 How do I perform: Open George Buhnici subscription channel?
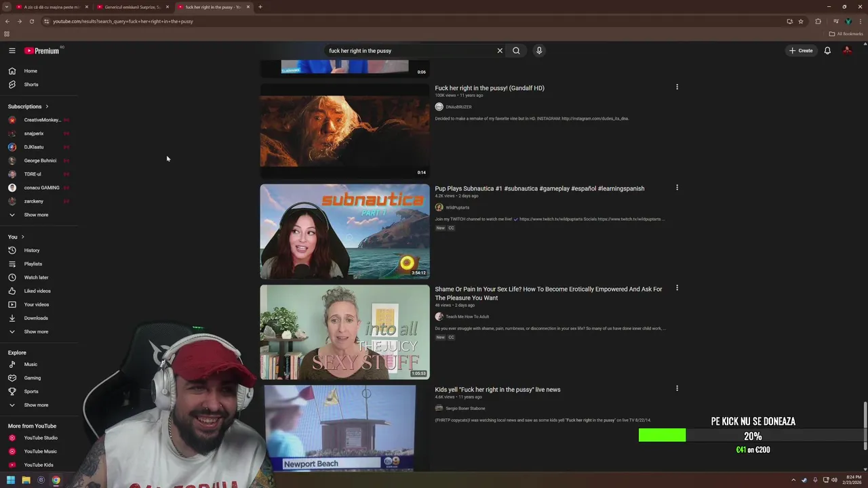coord(39,161)
